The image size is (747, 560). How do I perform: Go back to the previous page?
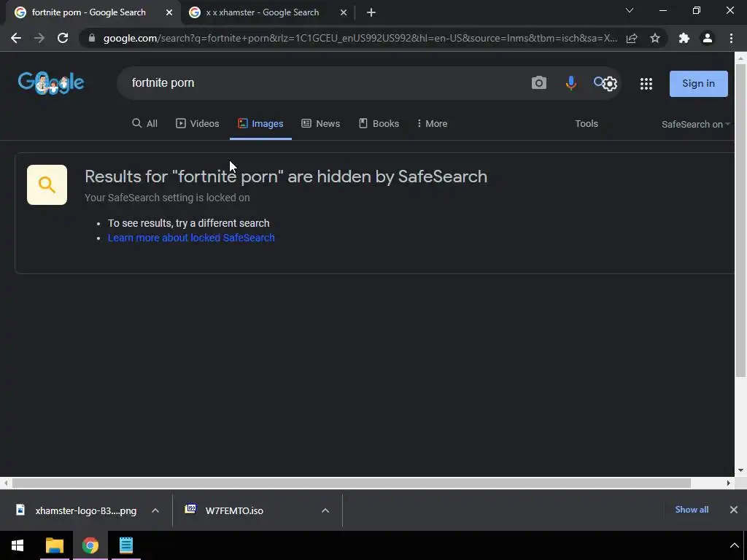pos(16,38)
